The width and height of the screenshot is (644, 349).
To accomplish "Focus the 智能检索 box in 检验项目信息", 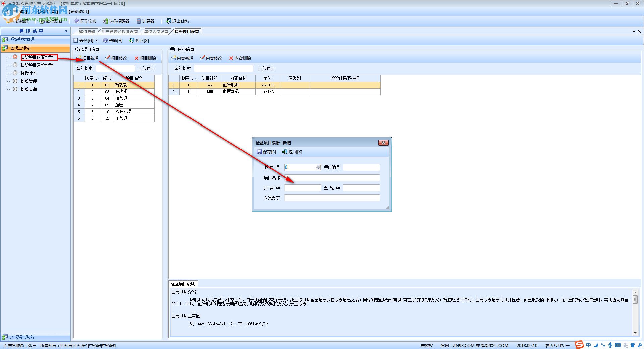I will pos(115,68).
